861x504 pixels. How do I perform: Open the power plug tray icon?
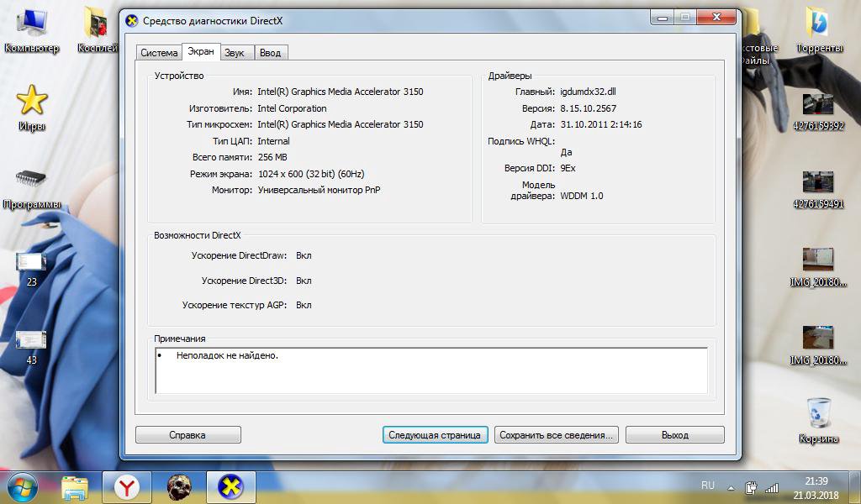(751, 487)
